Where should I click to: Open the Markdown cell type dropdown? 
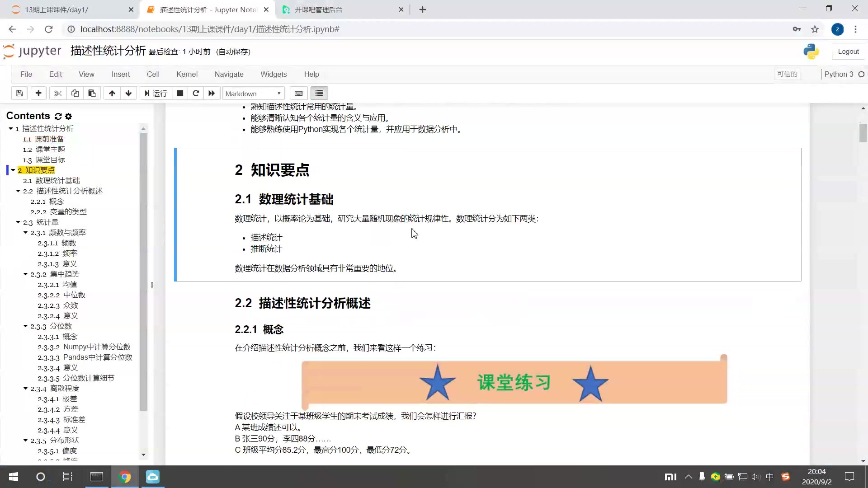pos(253,93)
